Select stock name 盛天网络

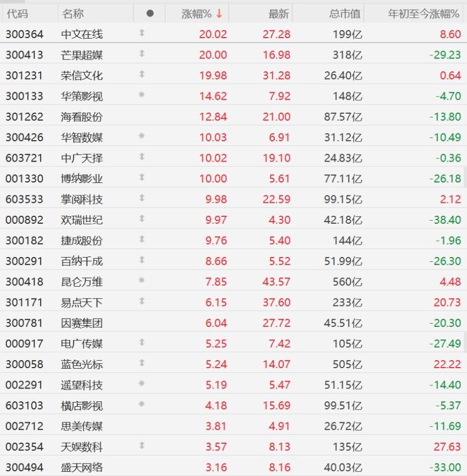(x=82, y=468)
